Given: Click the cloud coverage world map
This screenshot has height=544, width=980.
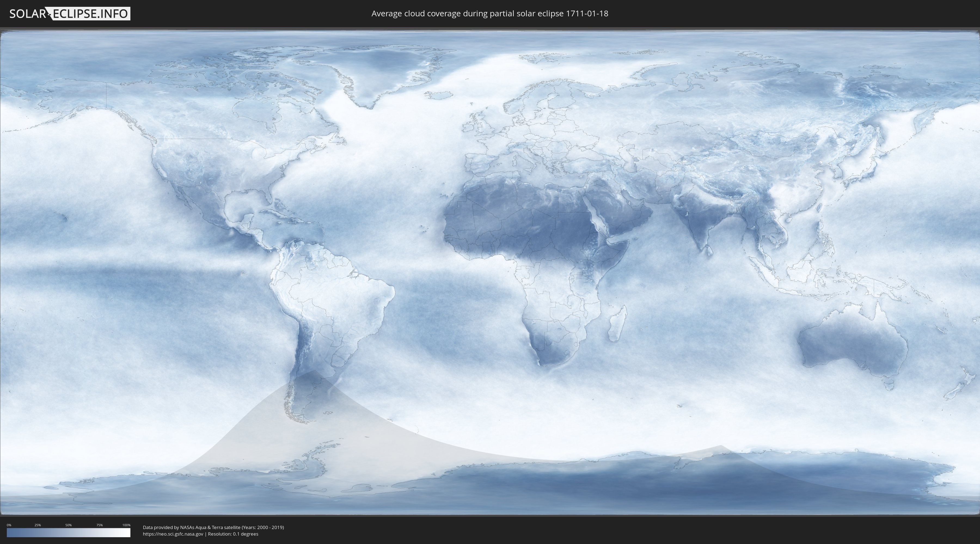Looking at the screenshot, I should pyautogui.click(x=490, y=272).
